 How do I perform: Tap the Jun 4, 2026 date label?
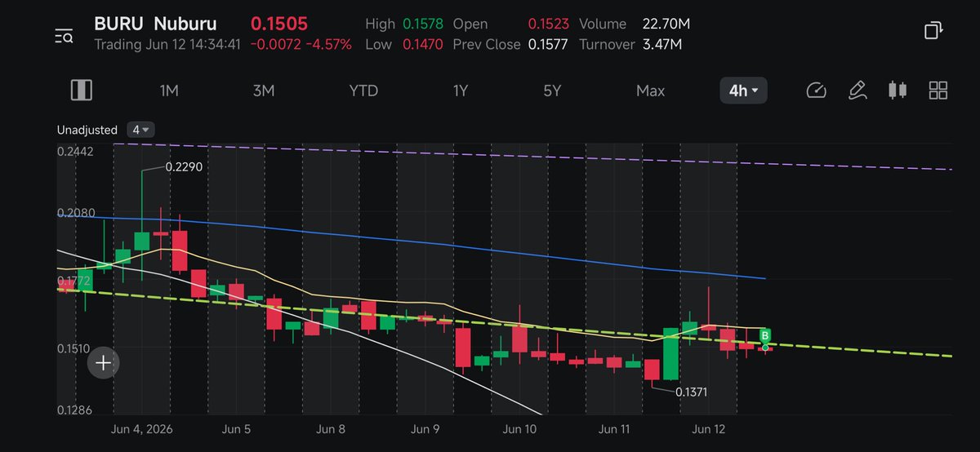(x=141, y=428)
